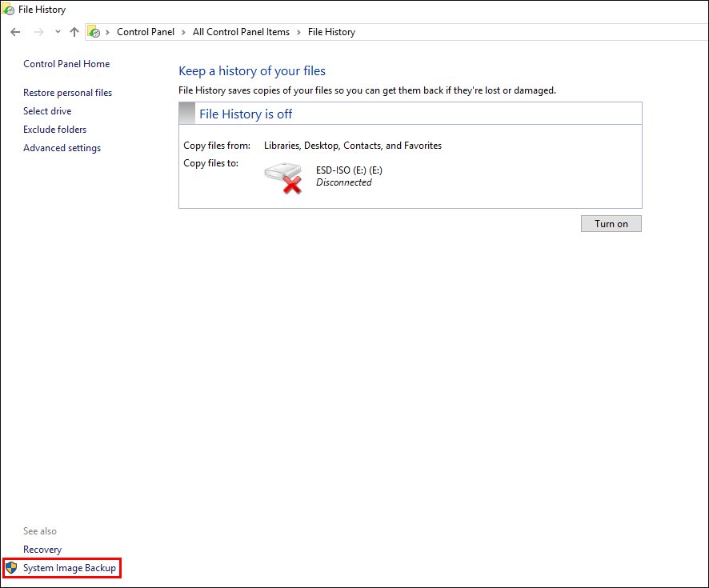Open System Image Backup link
This screenshot has width=709, height=588.
(69, 568)
